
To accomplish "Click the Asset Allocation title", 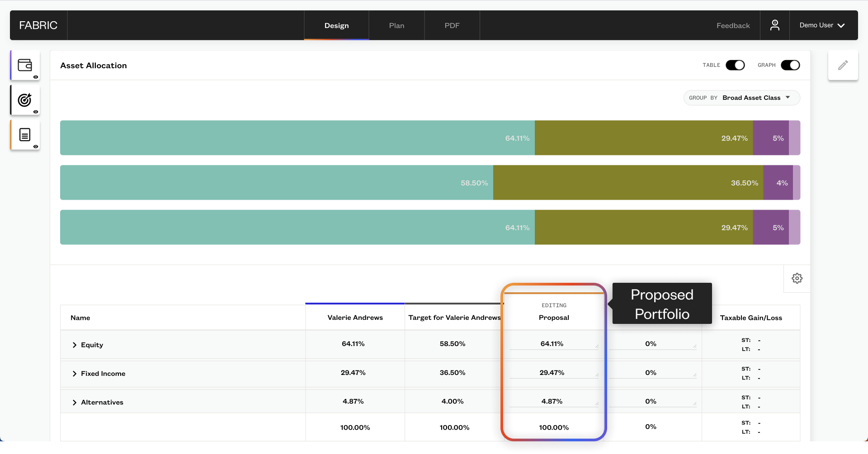I will tap(94, 66).
